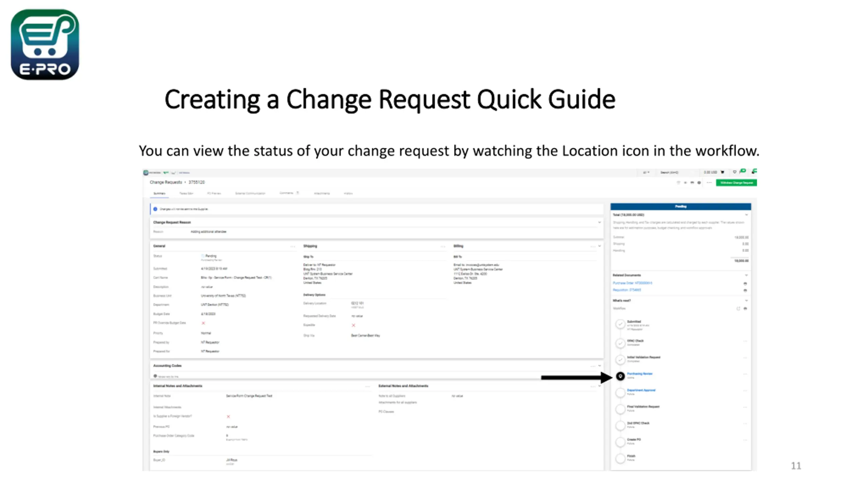Switch to the History tab
The height and width of the screenshot is (488, 868).
click(x=348, y=194)
